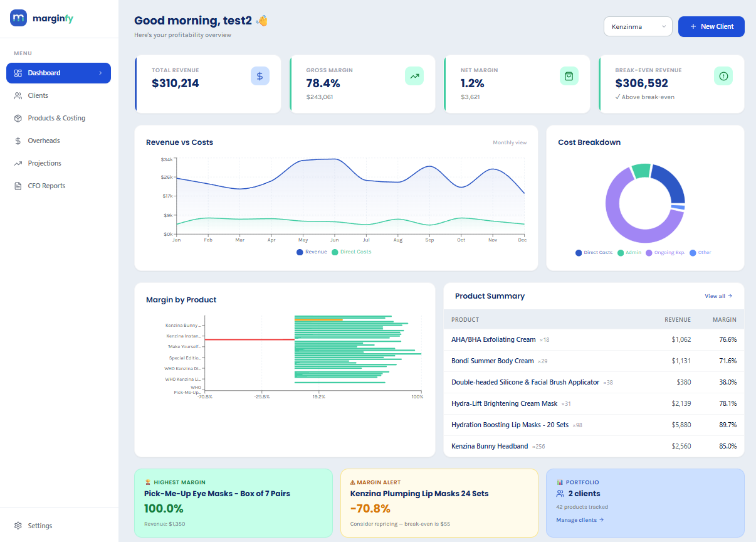Select the Bondi Summer Body Cream row

click(x=594, y=361)
